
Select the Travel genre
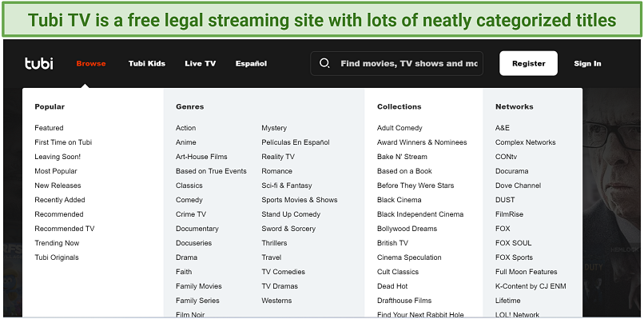(272, 257)
